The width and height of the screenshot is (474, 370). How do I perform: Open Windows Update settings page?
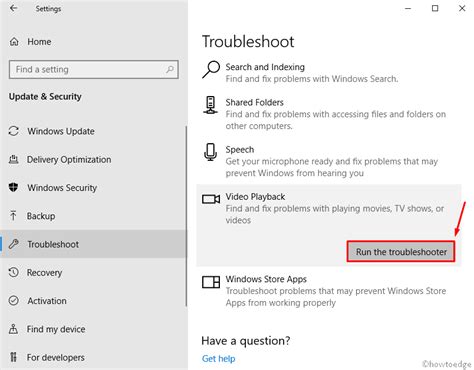click(x=93, y=131)
